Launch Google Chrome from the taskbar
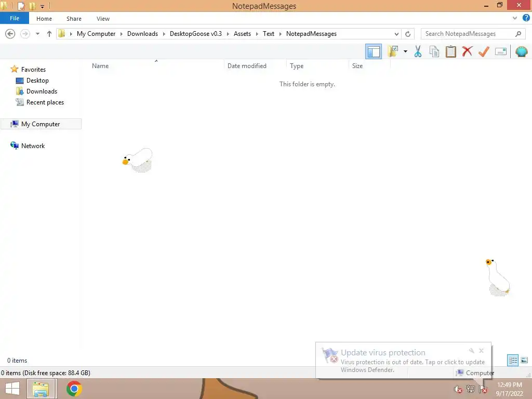This screenshot has height=399, width=532. (x=74, y=389)
